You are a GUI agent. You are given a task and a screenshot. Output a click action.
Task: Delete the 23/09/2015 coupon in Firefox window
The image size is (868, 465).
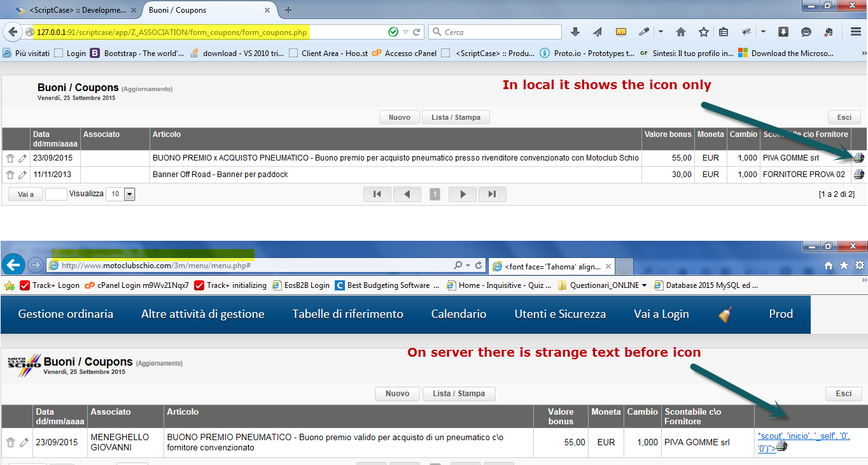pyautogui.click(x=10, y=158)
